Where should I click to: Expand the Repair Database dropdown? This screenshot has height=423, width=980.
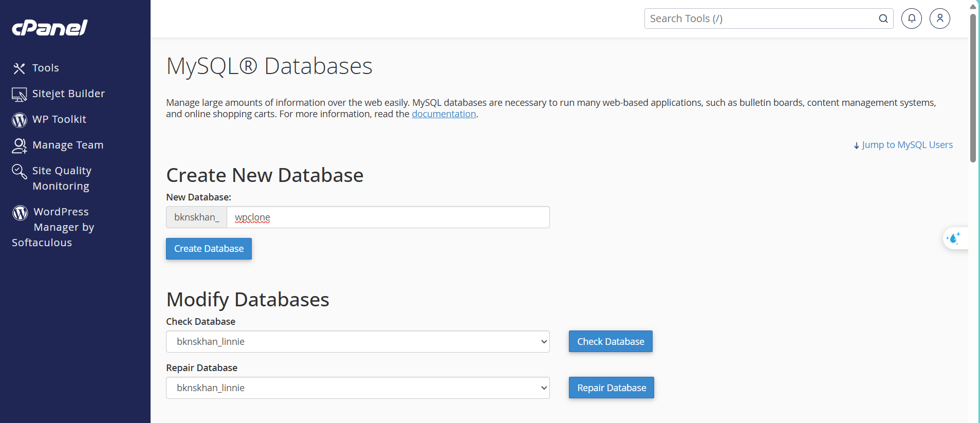pos(358,388)
